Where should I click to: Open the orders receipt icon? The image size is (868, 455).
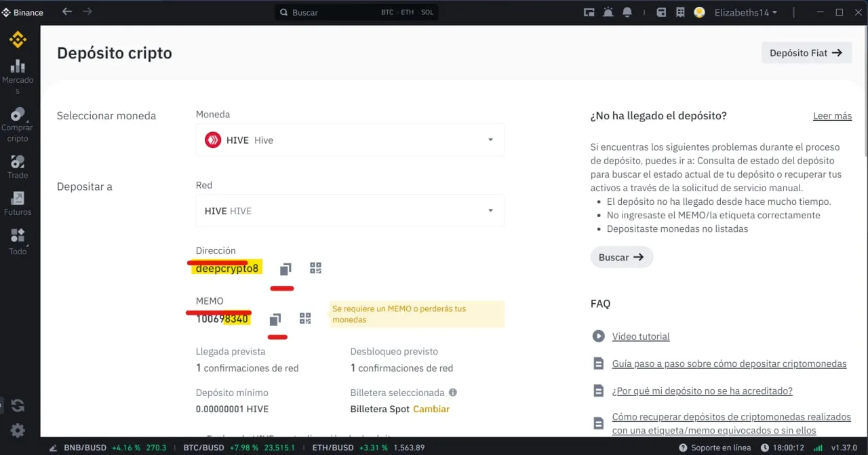click(x=680, y=12)
